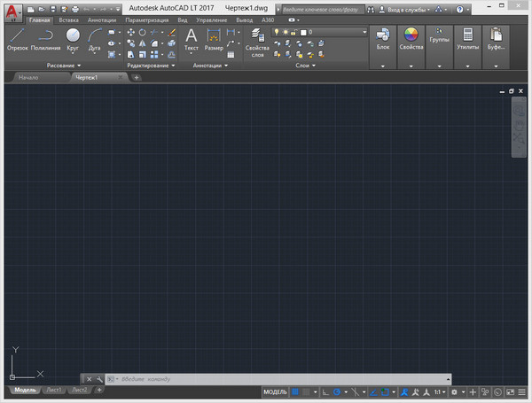Expand the Слои panel
The height and width of the screenshot is (403, 532).
tap(305, 66)
